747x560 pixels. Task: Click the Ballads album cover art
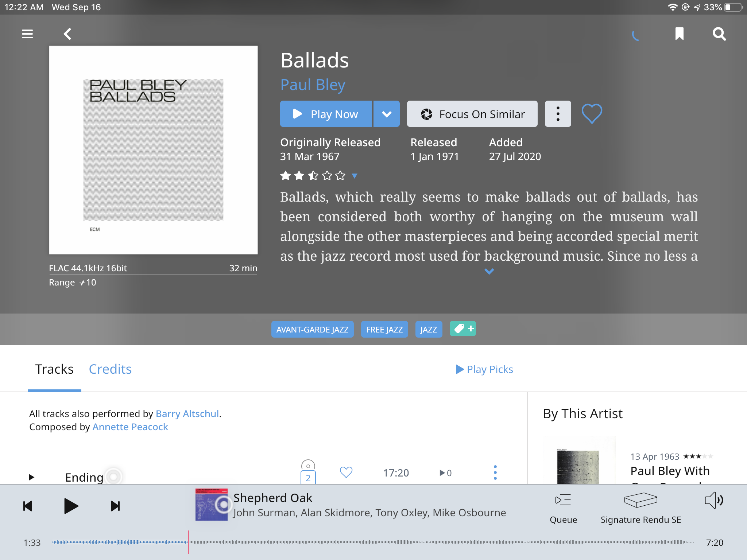pyautogui.click(x=153, y=150)
